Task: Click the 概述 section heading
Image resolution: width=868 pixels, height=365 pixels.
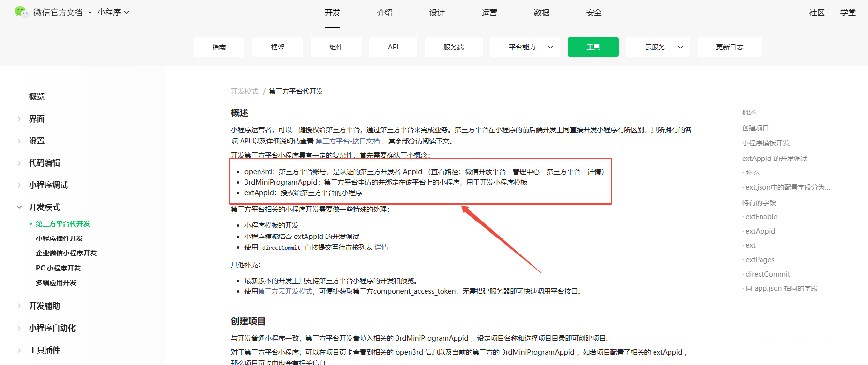Action: (x=240, y=113)
